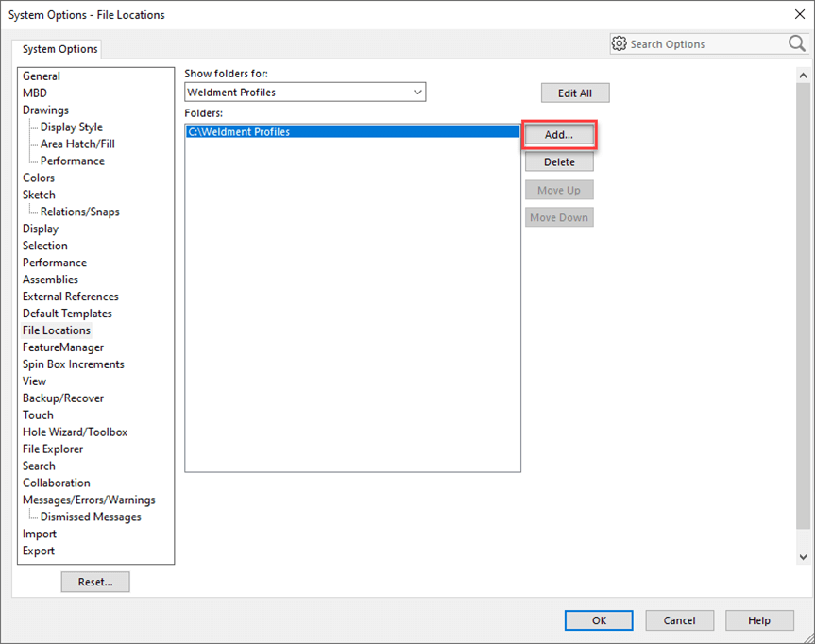Select Sketch in the options list
815x644 pixels.
(39, 195)
